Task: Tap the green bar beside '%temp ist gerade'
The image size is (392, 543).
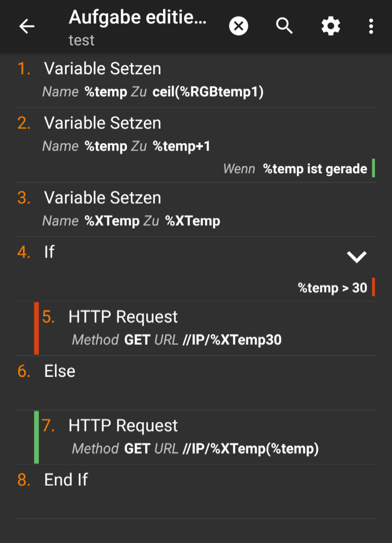Action: tap(373, 168)
